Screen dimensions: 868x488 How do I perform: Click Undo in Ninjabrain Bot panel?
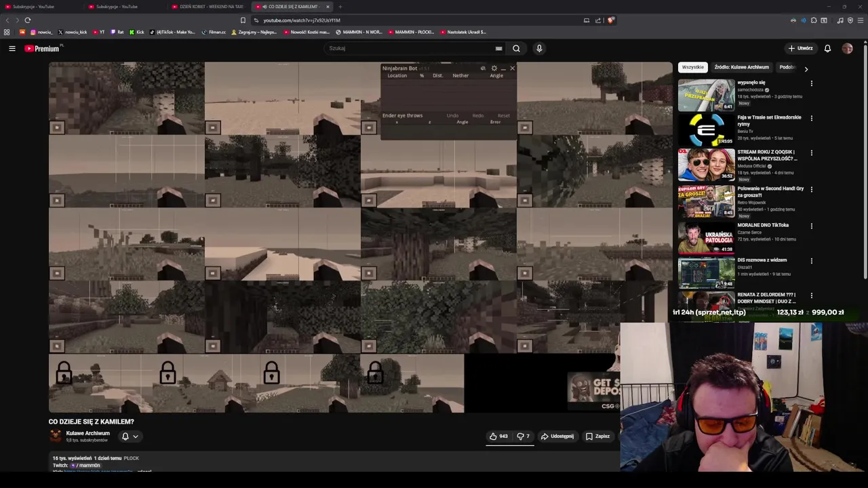(452, 115)
